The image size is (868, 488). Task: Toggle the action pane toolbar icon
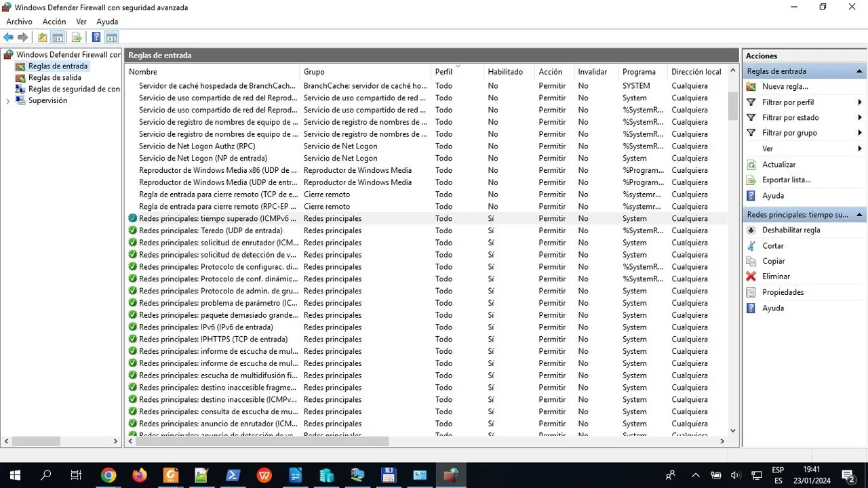[x=112, y=37]
